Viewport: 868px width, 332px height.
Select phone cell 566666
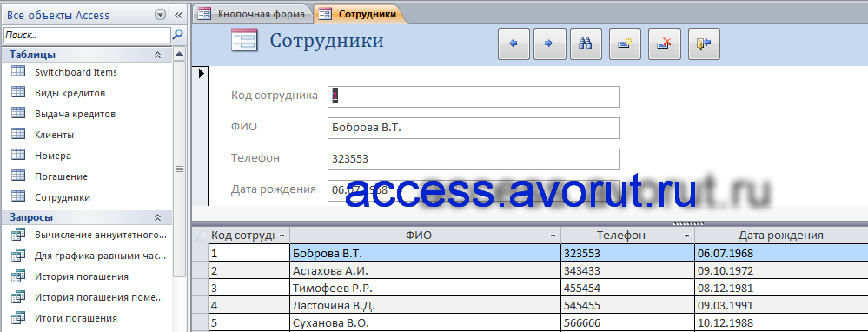[627, 323]
